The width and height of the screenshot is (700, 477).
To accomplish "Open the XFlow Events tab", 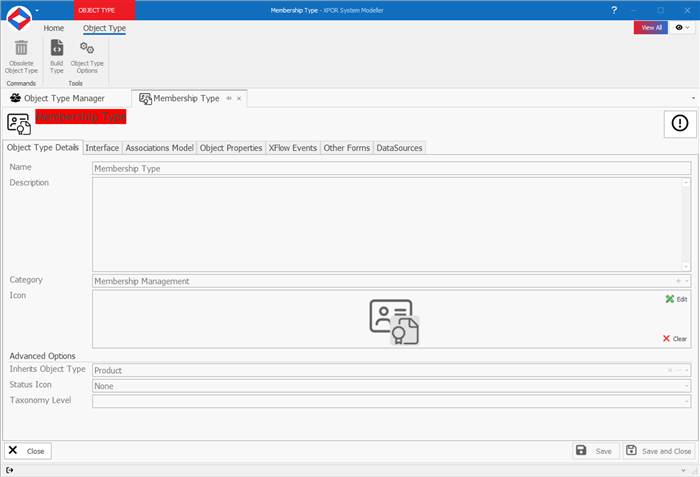I will 293,148.
